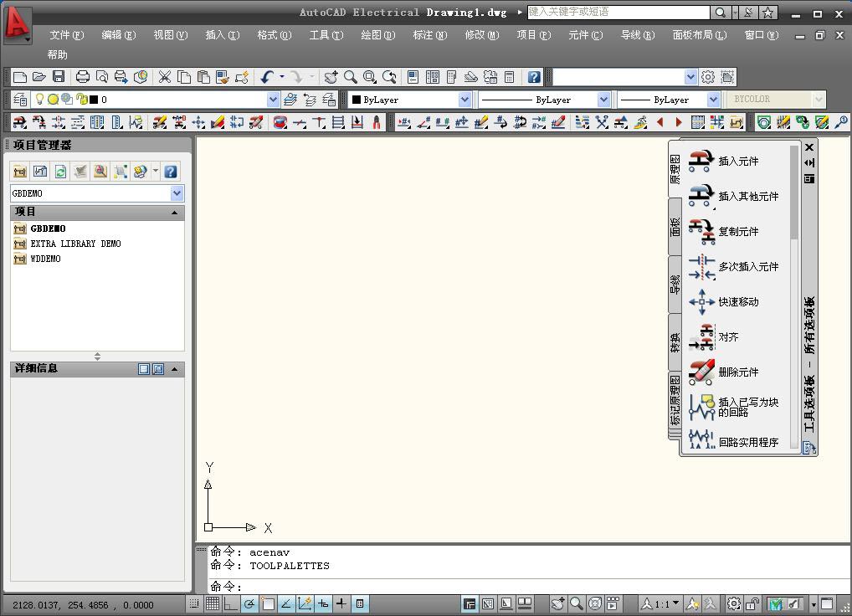Screen dimensions: 852x616
Task: Toggle the lock icon in the status bar
Action: (x=752, y=603)
